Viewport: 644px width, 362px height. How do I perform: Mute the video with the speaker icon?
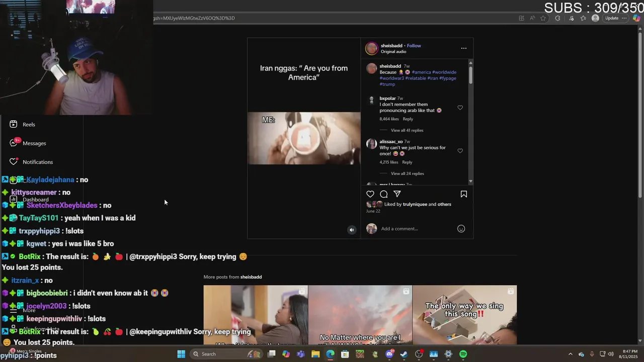(352, 230)
